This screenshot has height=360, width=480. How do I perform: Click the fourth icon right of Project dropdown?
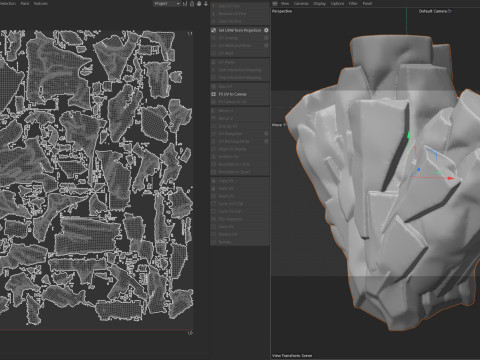(x=206, y=4)
